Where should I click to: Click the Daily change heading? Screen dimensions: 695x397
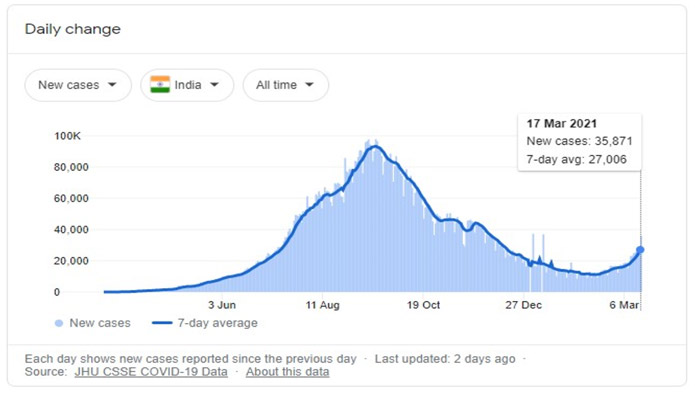click(73, 29)
